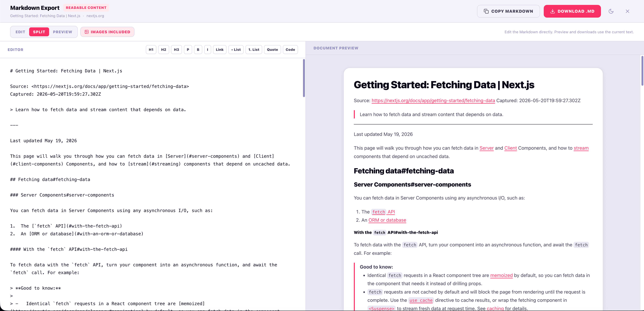644x311 pixels.
Task: Apply paragraph format with P button
Action: (188, 49)
